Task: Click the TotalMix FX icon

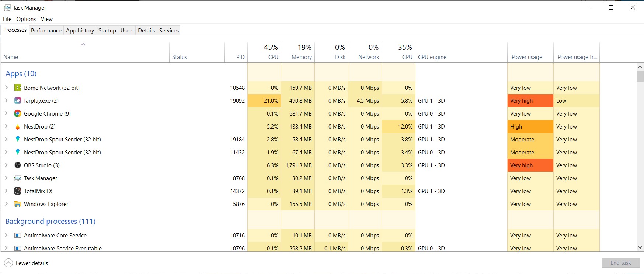Action: pos(17,191)
